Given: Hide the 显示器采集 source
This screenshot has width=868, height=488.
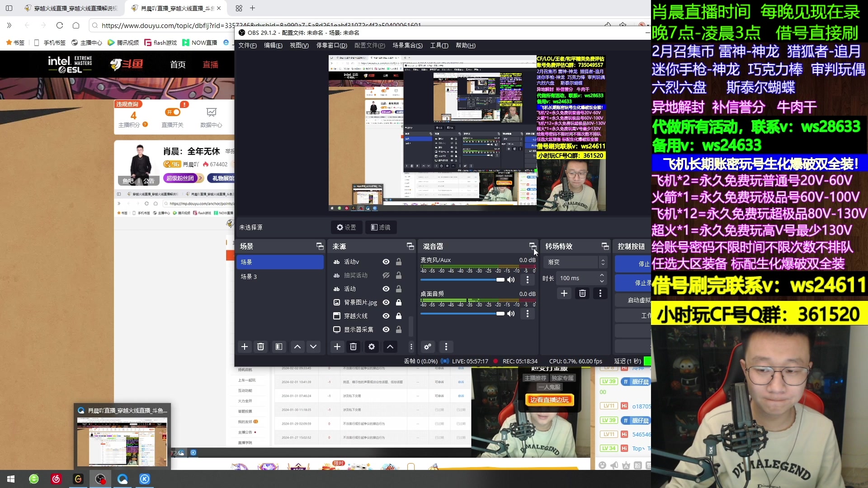Looking at the screenshot, I should [386, 329].
